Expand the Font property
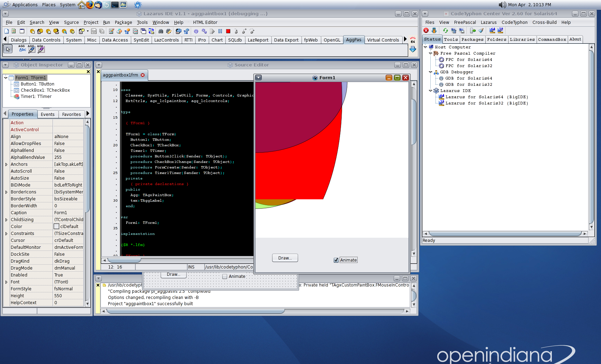The image size is (601, 364). [x=6, y=282]
